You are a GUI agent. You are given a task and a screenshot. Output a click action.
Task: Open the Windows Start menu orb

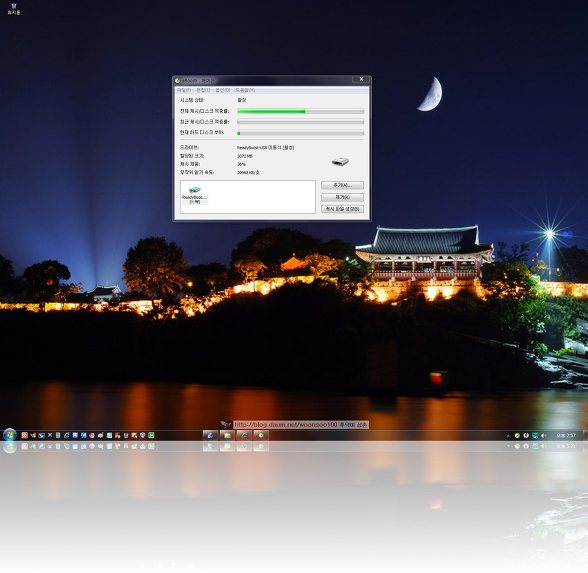coord(10,435)
